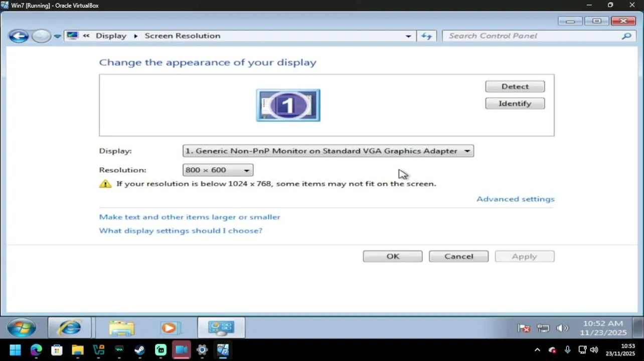
Task: Launch Microsoft Edge from host taskbar
Action: [x=36, y=349]
